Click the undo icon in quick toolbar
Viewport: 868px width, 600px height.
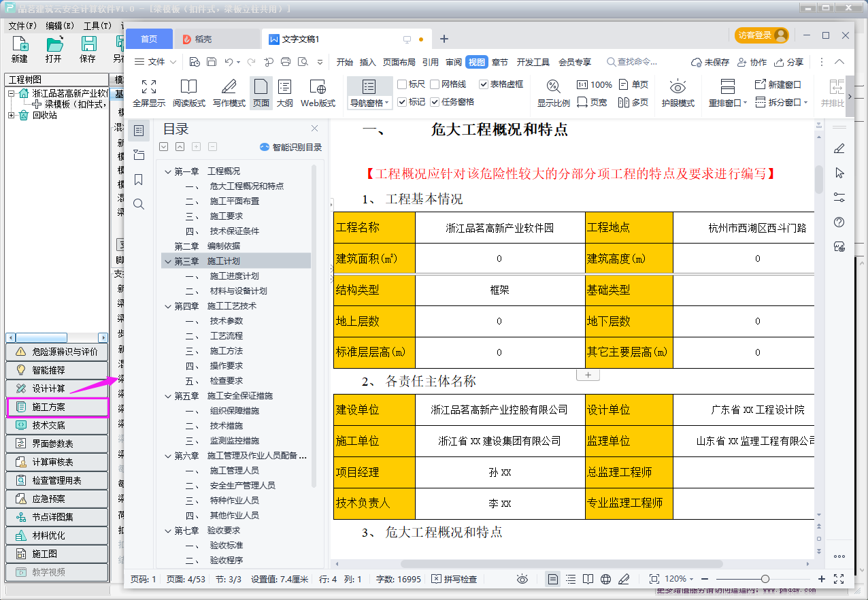(x=229, y=62)
